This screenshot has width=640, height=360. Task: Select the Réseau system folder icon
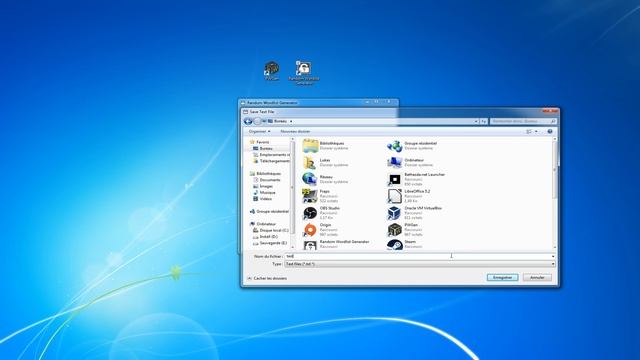[310, 179]
